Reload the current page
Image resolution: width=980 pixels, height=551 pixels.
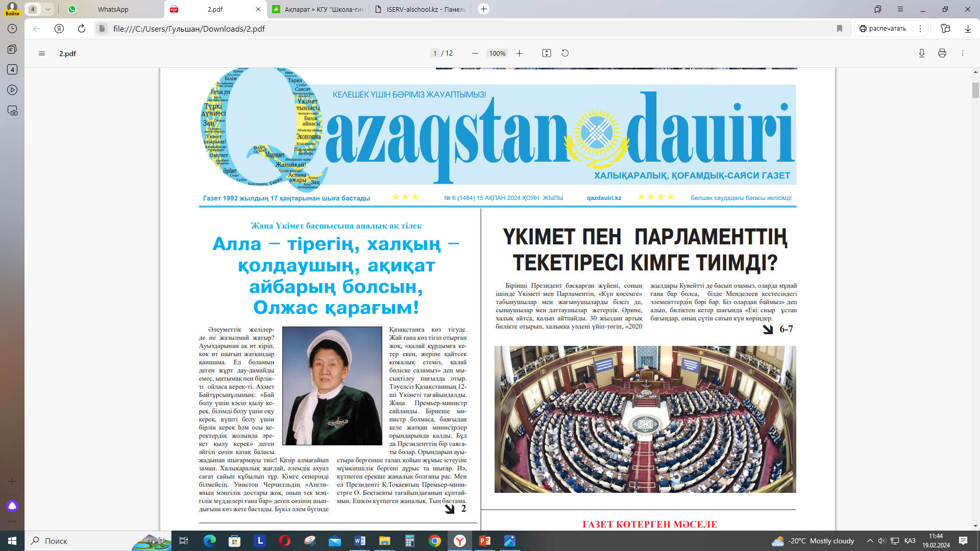tap(82, 29)
